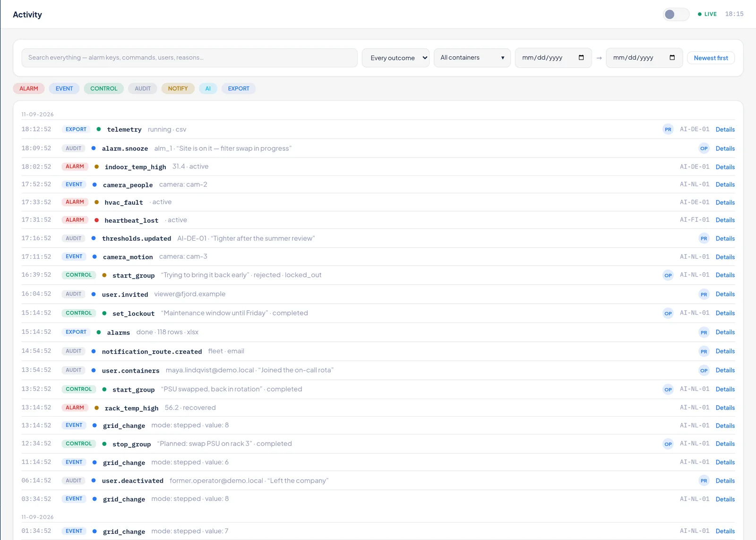The height and width of the screenshot is (540, 756).
Task: Open the end date calendar picker icon
Action: 672,58
